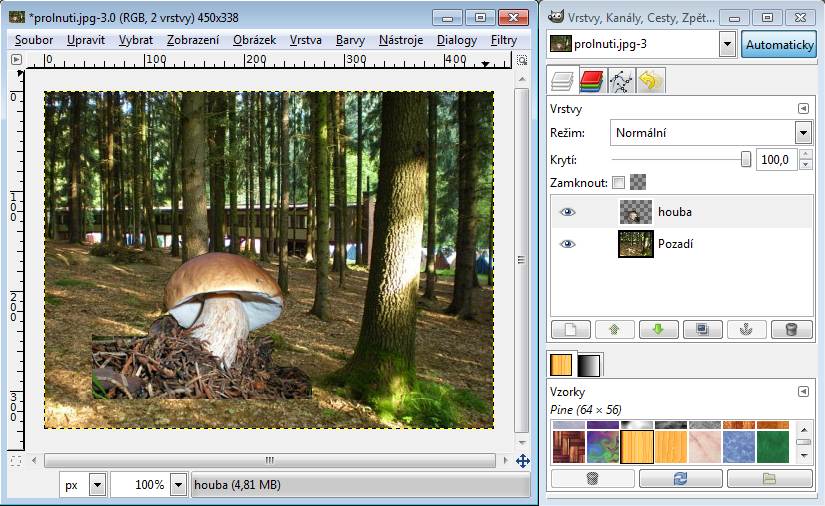
Task: Anchor the floating layer
Action: (x=747, y=329)
